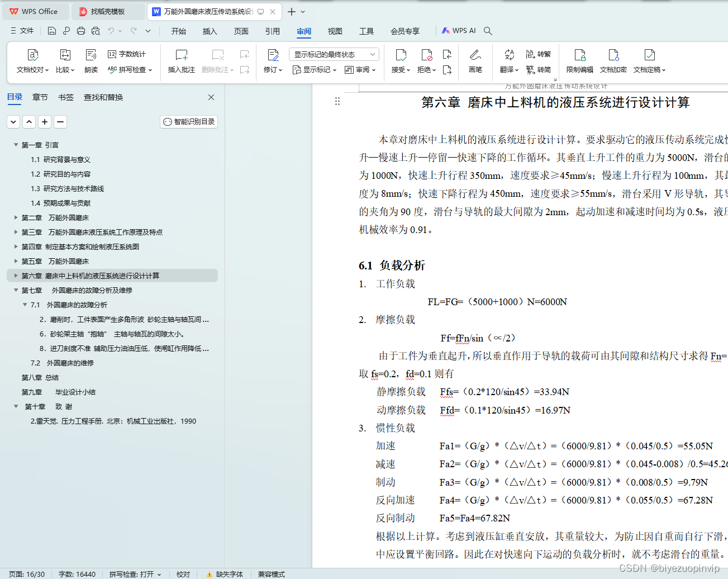Click the 拒绝 reject change icon
Viewport: 728px width, 579px height.
(427, 55)
